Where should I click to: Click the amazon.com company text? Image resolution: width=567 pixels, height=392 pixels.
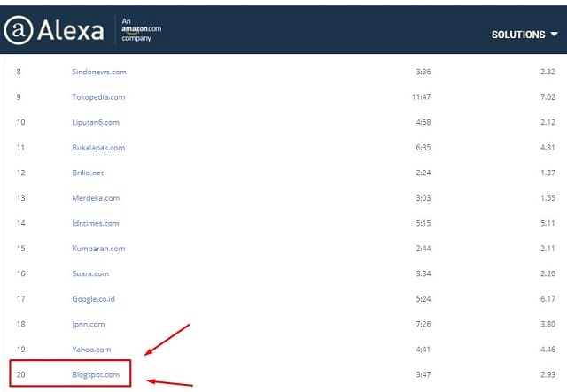(141, 30)
